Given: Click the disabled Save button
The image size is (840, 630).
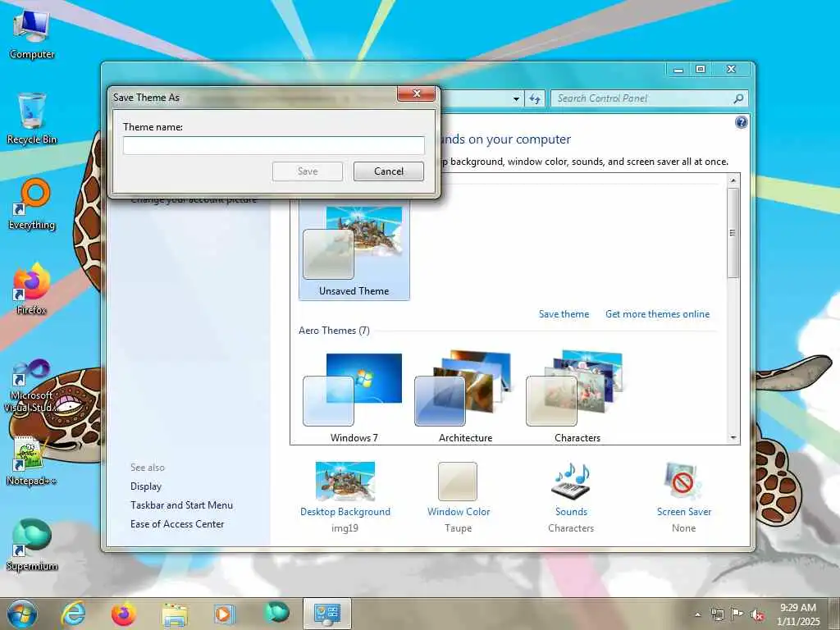Looking at the screenshot, I should (308, 171).
